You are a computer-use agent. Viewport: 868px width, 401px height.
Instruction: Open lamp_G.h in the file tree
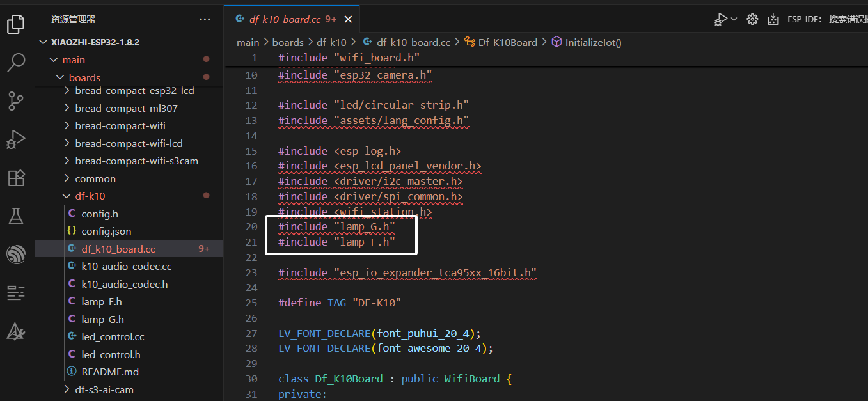coord(102,319)
